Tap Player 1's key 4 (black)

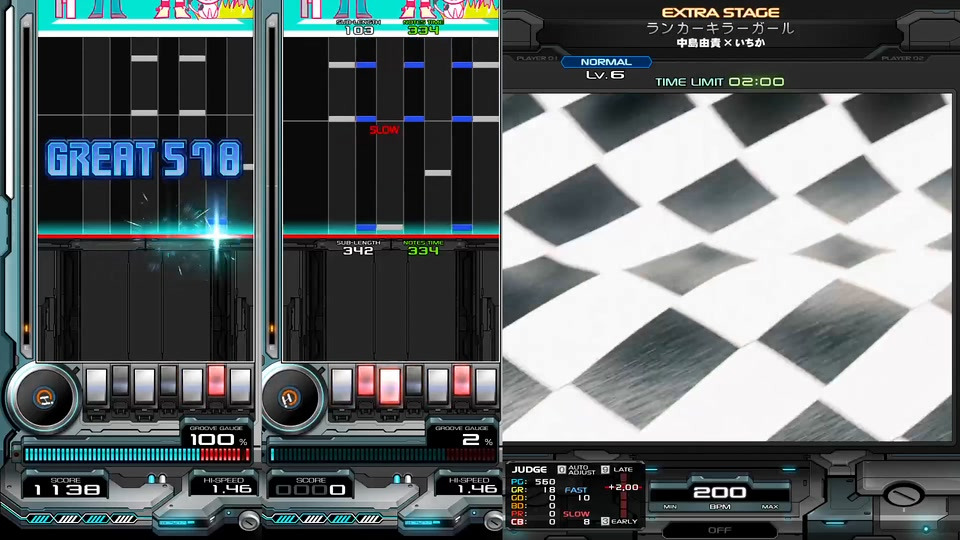(x=168, y=381)
